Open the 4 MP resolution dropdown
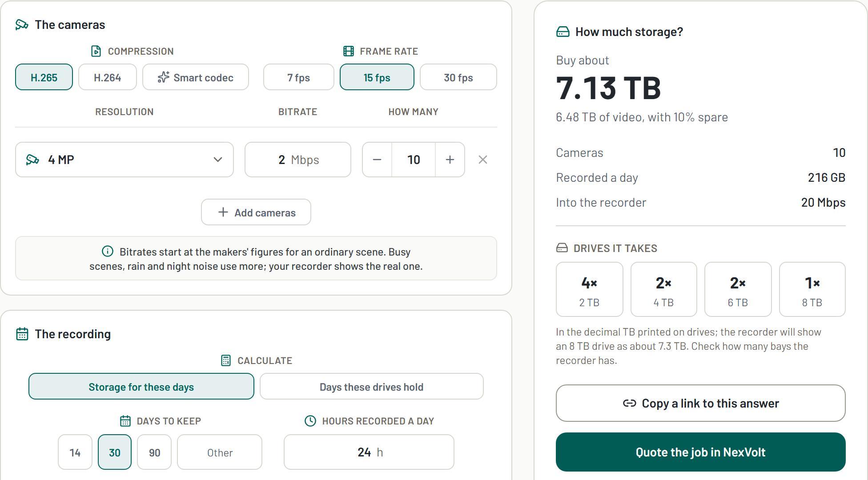The height and width of the screenshot is (480, 868). tap(125, 160)
